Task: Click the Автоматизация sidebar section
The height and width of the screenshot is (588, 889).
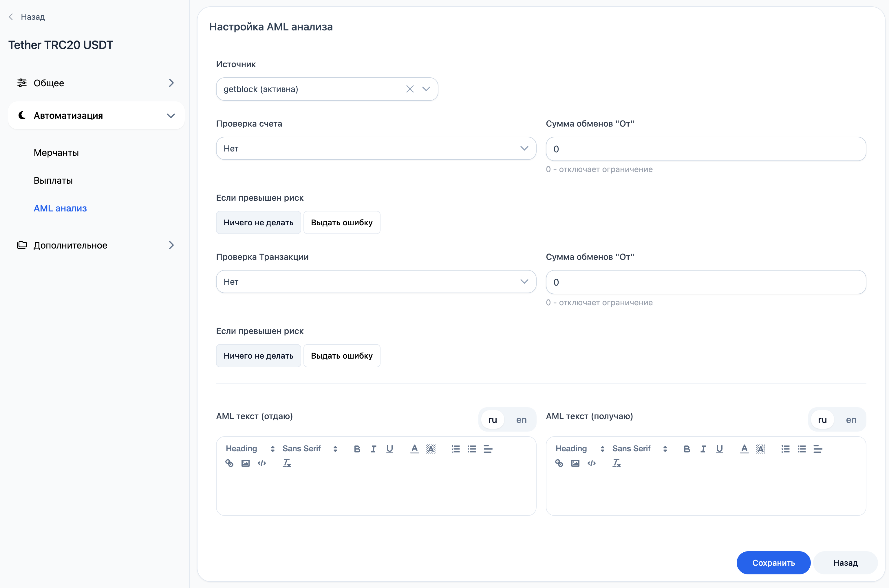Action: (96, 116)
